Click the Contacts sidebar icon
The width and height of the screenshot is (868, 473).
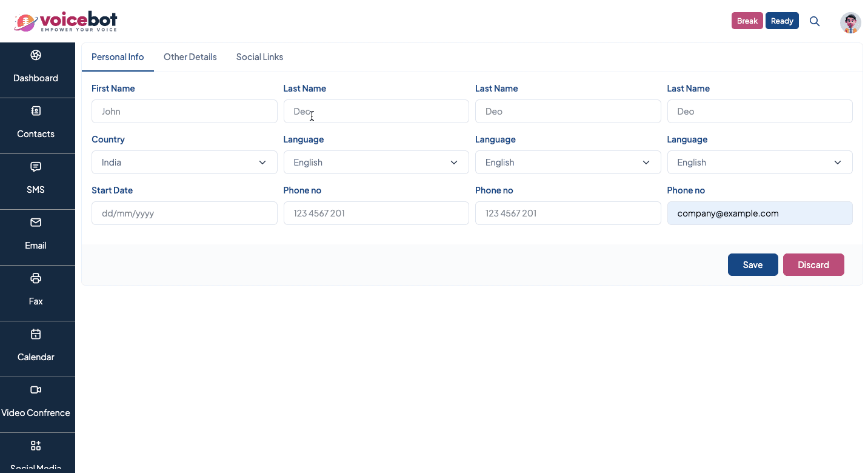click(36, 112)
